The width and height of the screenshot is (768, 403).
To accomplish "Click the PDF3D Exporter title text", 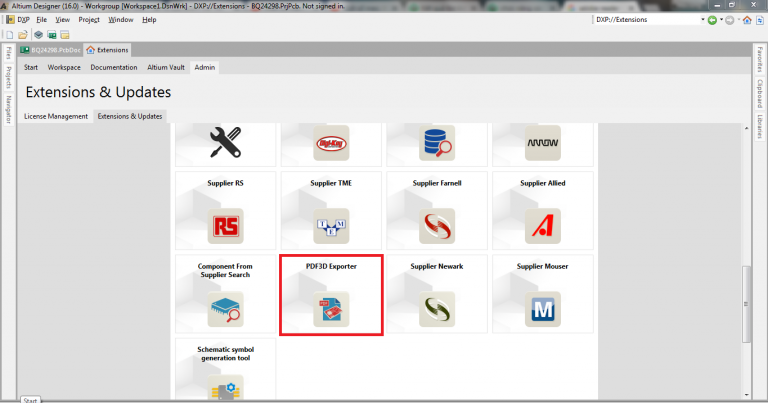I will [331, 266].
